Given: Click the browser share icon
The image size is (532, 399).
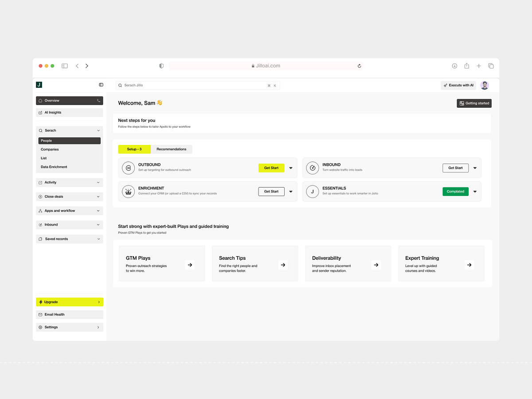Looking at the screenshot, I should coord(467,66).
